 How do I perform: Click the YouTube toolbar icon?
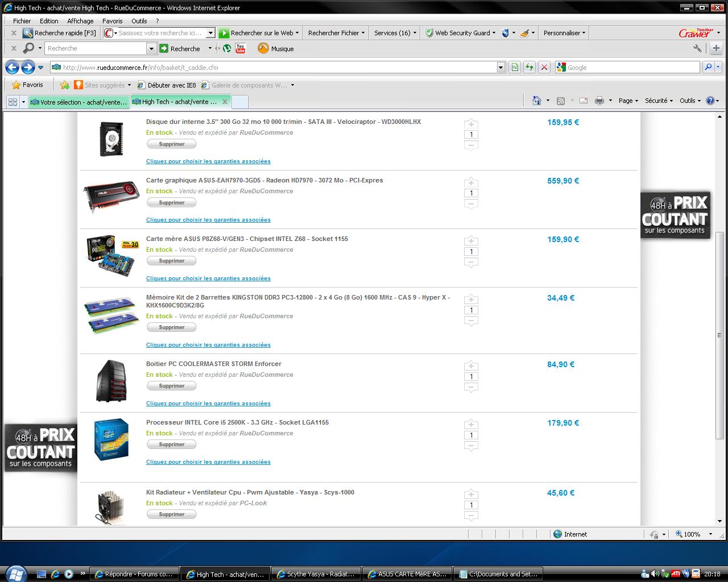pyautogui.click(x=241, y=49)
